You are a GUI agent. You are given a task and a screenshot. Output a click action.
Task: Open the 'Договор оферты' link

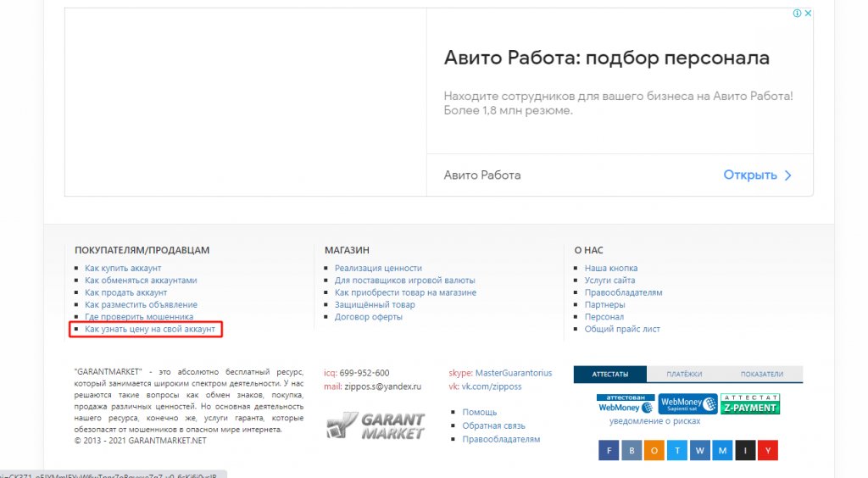coord(369,317)
